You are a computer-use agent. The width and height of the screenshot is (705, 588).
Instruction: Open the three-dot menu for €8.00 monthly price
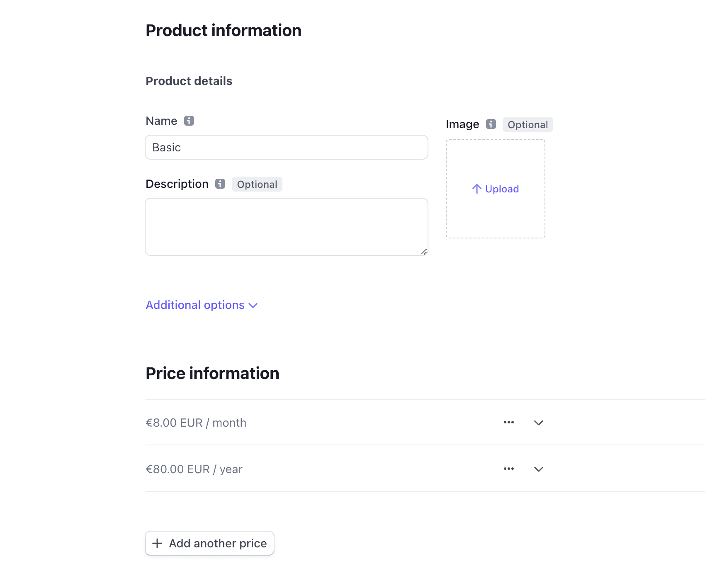(x=509, y=422)
